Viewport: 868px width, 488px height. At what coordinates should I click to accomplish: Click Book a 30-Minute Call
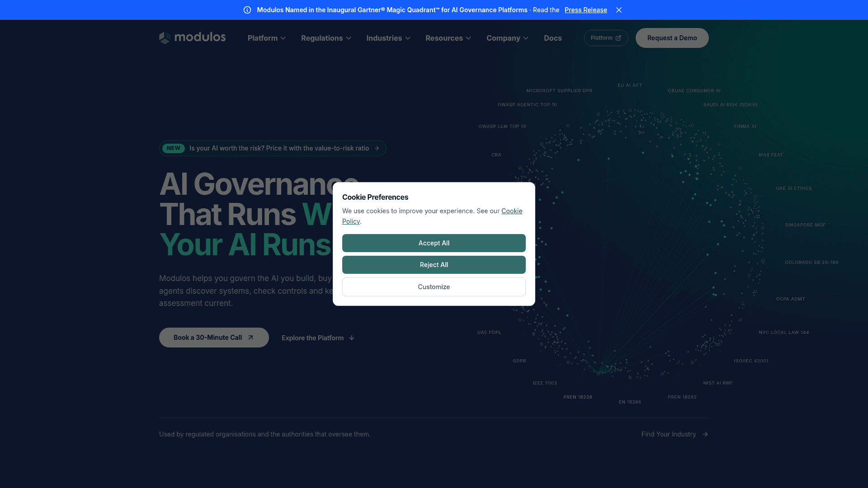(214, 338)
